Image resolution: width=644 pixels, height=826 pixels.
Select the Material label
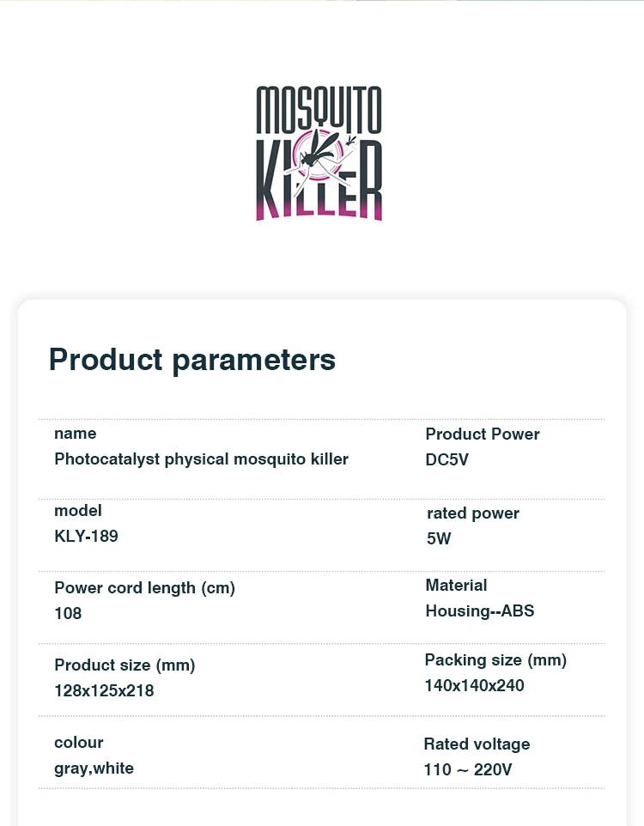(x=456, y=586)
